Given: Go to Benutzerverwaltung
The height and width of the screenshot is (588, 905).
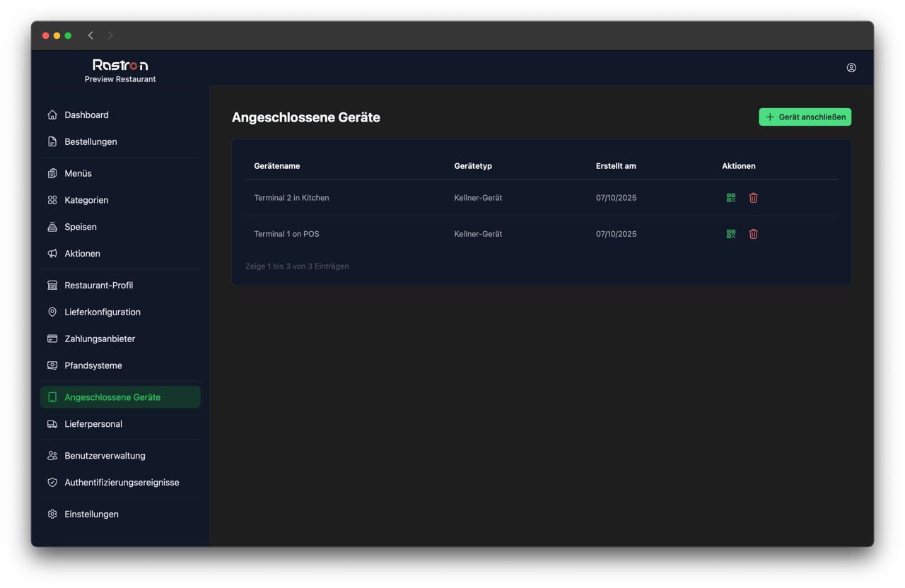Looking at the screenshot, I should pyautogui.click(x=105, y=456).
